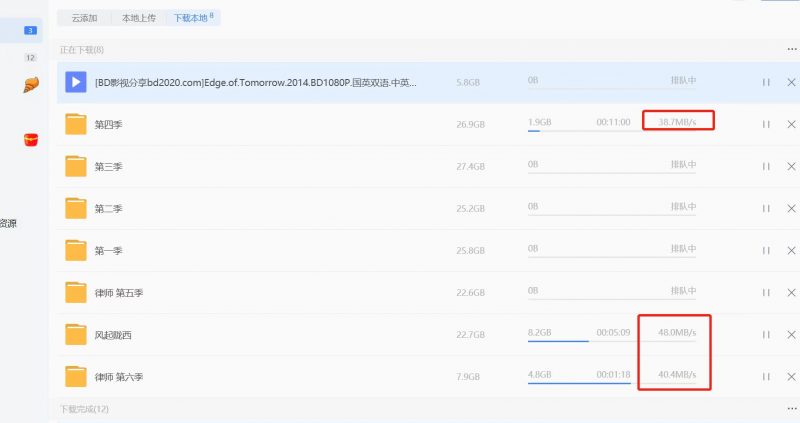The height and width of the screenshot is (423, 800).
Task: Click the 风起陇西 download progress bar
Action: tap(558, 342)
